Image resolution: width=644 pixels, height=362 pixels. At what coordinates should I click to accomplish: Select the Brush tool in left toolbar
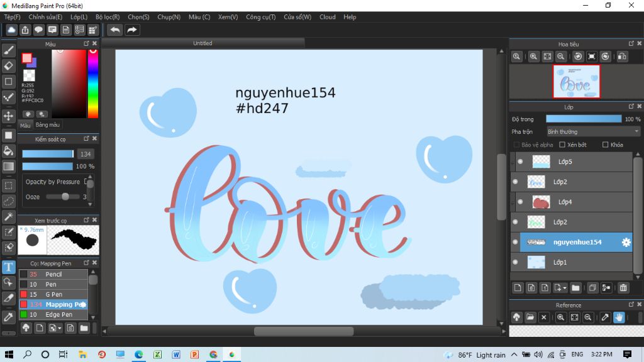[x=9, y=50]
